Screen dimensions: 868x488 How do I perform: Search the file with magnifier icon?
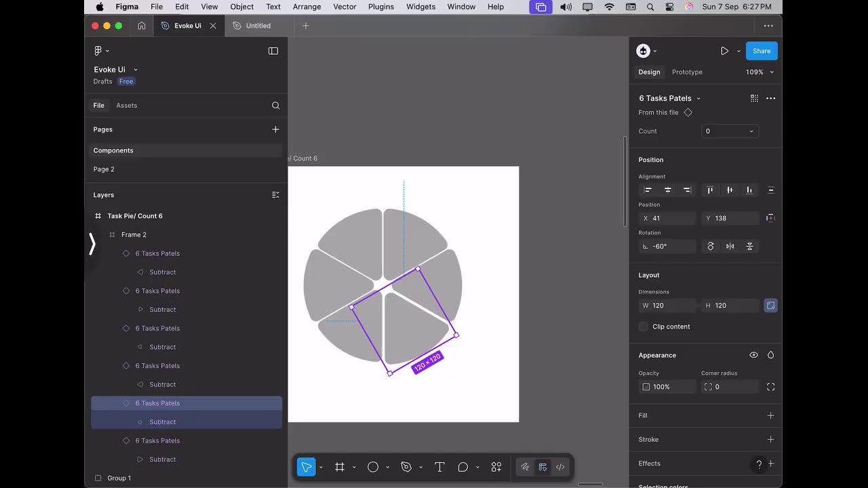point(276,106)
